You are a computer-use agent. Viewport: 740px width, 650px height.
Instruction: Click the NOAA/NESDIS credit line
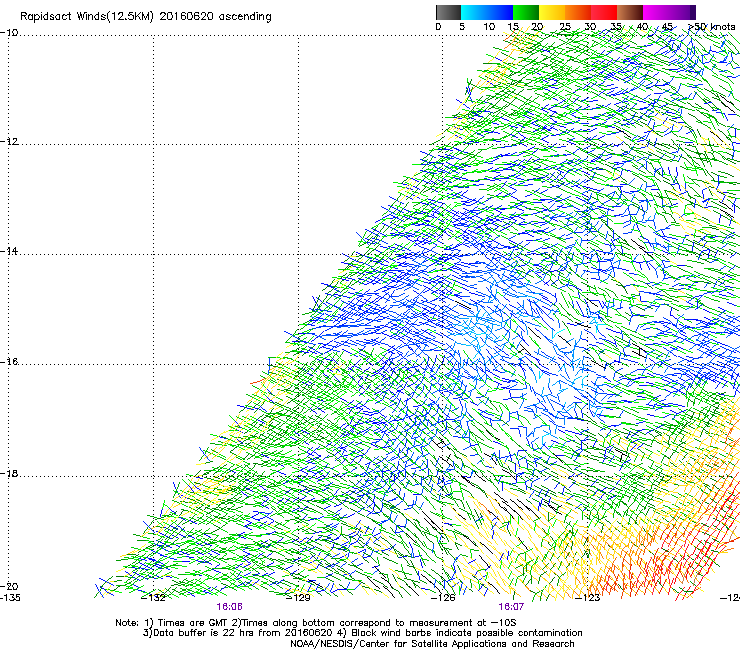432,644
